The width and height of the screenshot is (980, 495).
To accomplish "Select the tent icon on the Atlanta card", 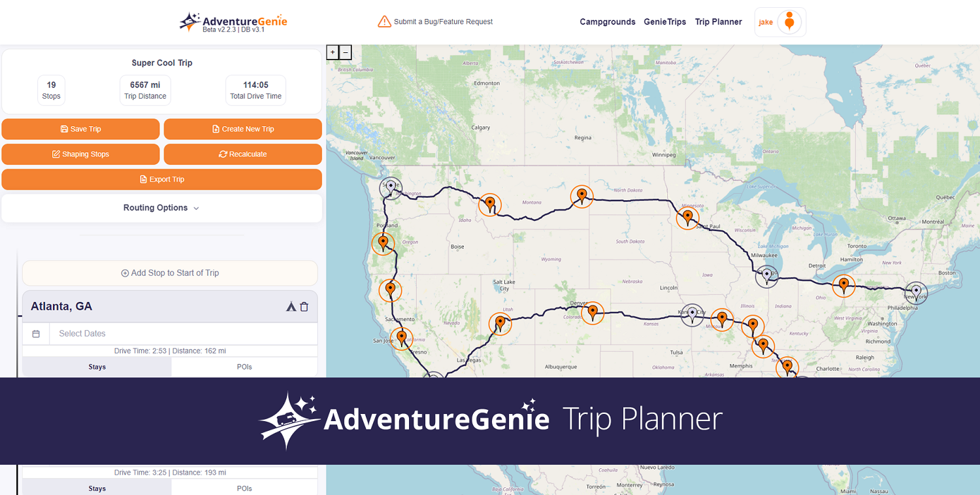I will click(x=291, y=306).
